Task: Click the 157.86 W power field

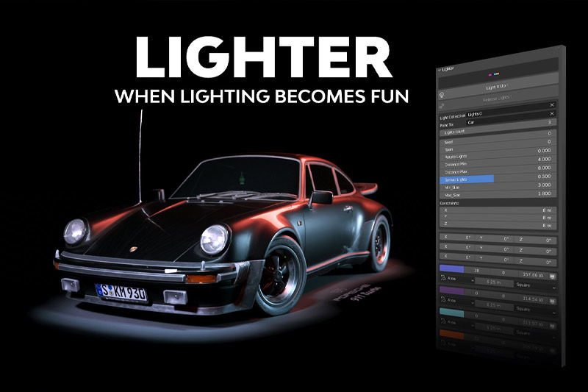Action: [532, 275]
